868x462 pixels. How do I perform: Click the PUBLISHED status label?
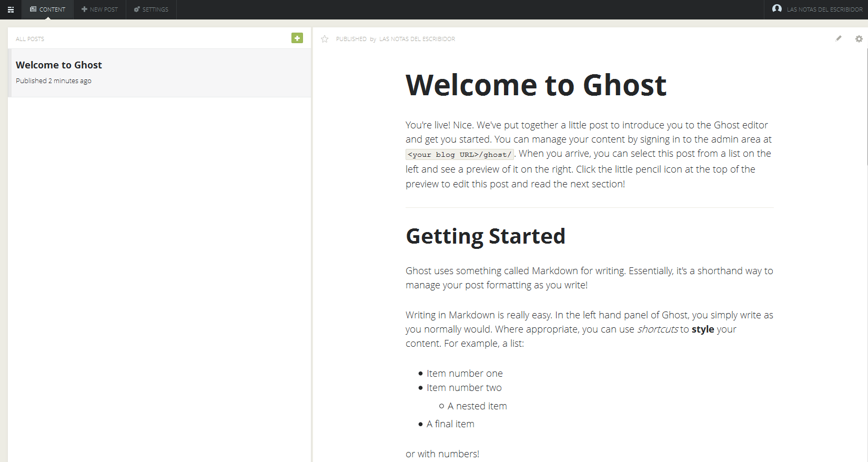(x=351, y=39)
